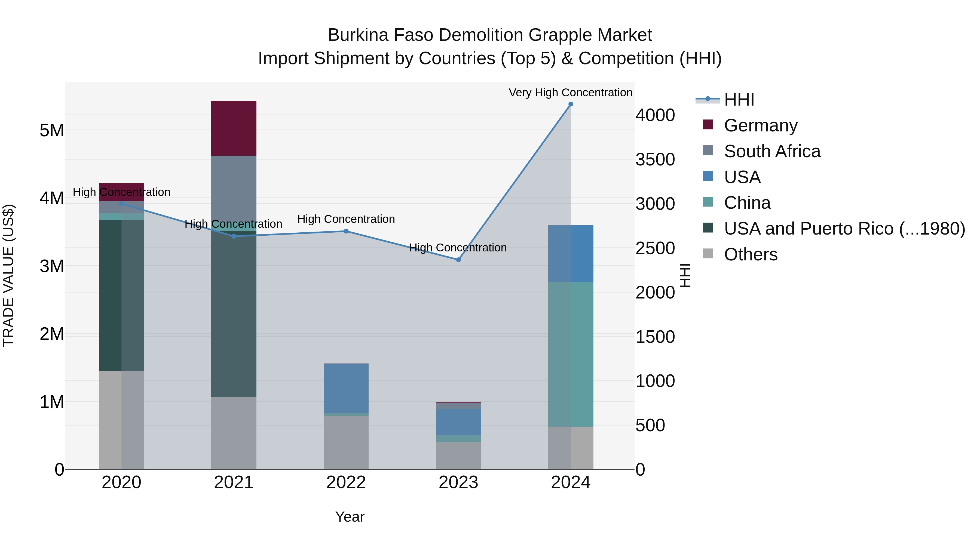
Task: Click the 2024 x-axis tick label
Action: click(571, 482)
